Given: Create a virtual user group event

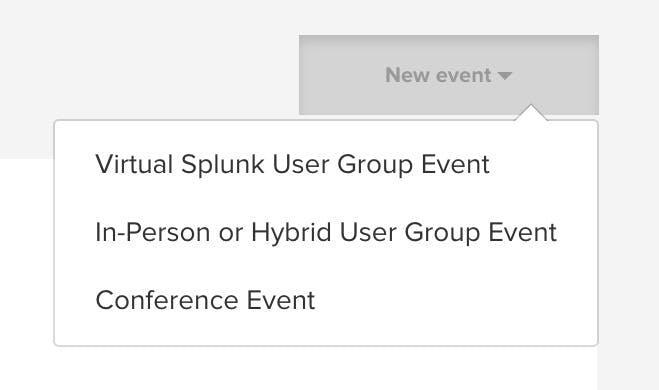Looking at the screenshot, I should click(x=293, y=164).
